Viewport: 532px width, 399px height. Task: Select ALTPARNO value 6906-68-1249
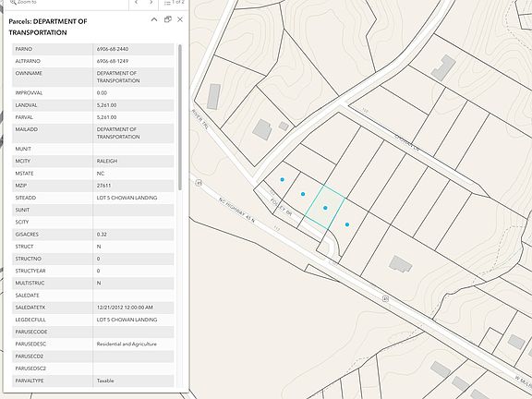pyautogui.click(x=113, y=61)
